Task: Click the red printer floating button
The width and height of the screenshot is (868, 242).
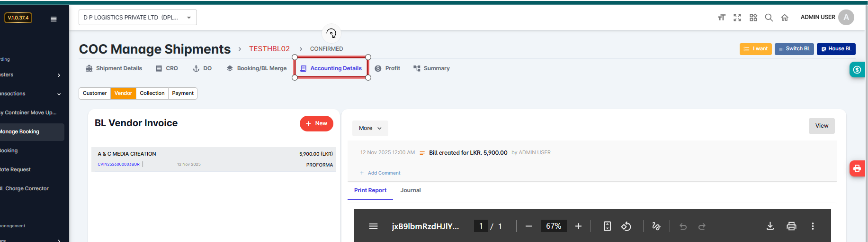Action: pos(857,168)
